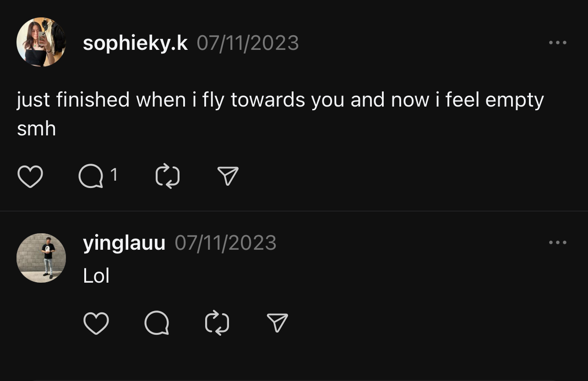Open replies on sophieky.k's post

coord(91,177)
